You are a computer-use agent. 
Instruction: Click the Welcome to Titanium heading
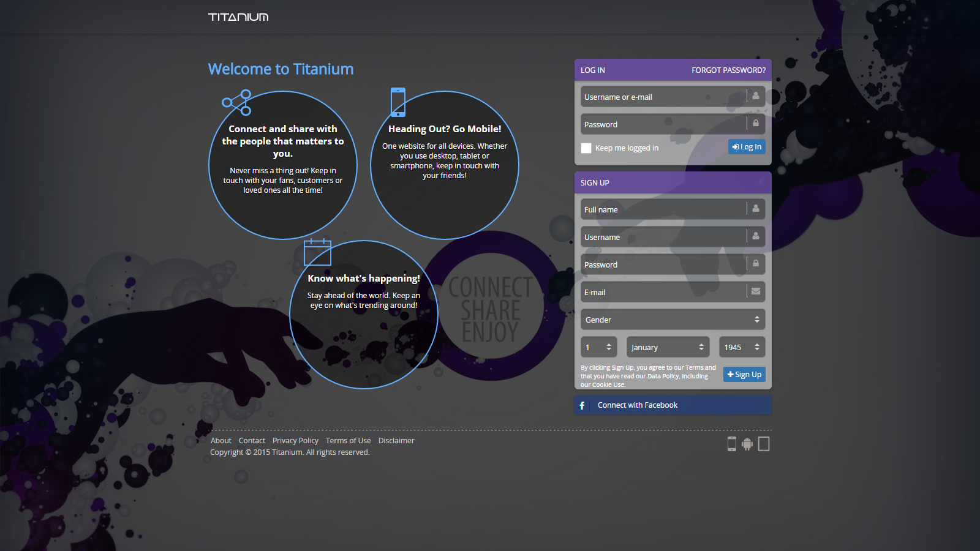[281, 69]
